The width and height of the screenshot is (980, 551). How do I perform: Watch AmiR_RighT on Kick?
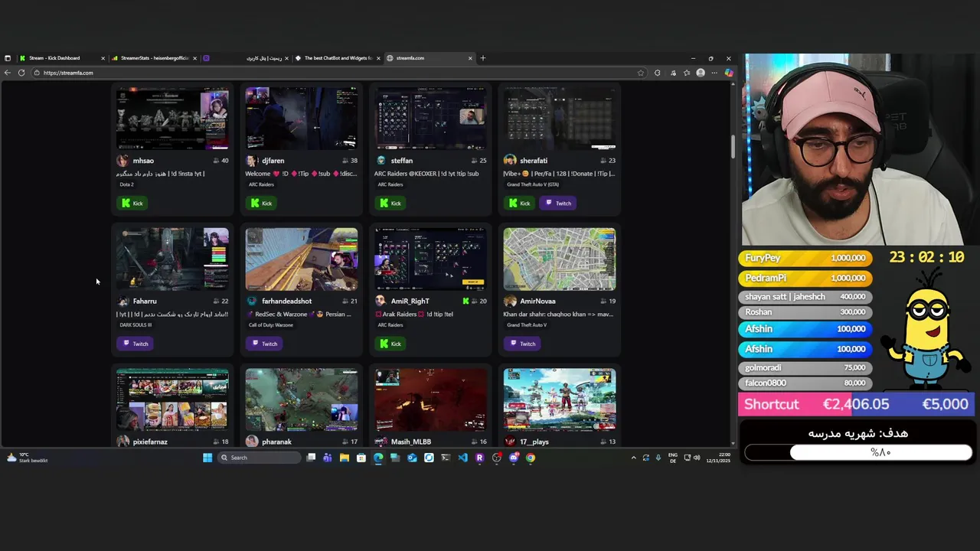pyautogui.click(x=390, y=344)
